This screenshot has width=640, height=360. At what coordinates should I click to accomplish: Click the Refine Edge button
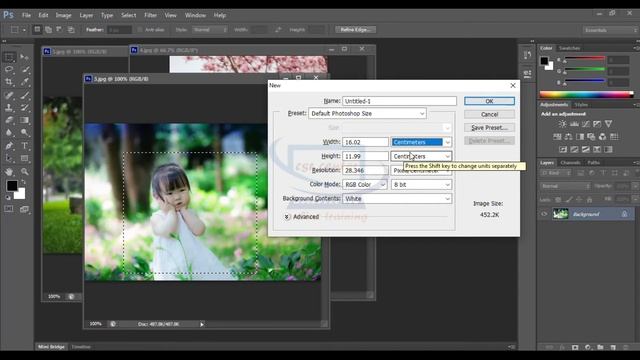tap(356, 30)
